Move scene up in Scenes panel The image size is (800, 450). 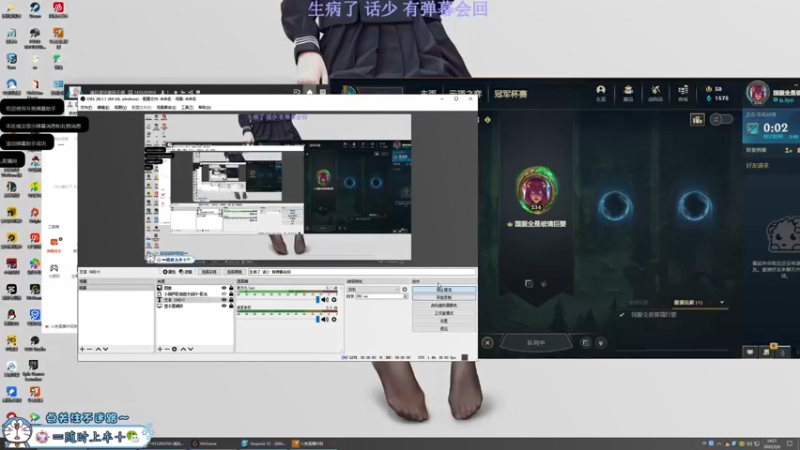click(98, 349)
